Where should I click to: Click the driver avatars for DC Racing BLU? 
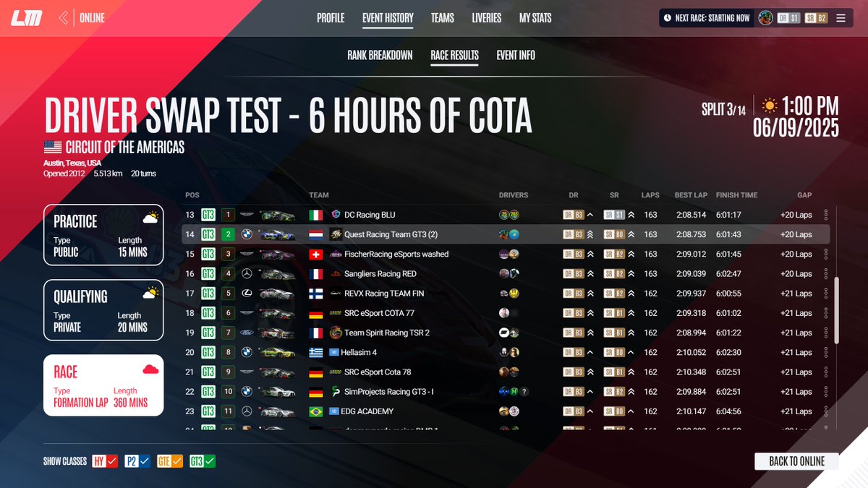[x=509, y=215]
